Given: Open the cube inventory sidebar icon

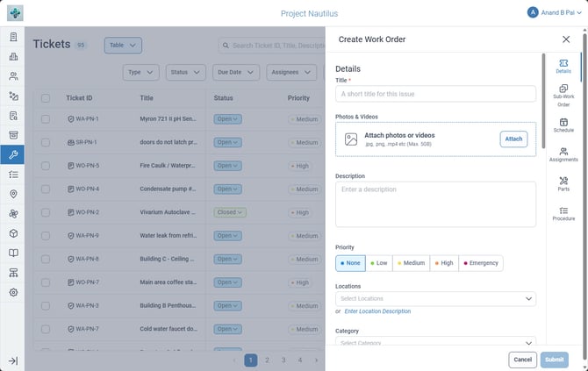Looking at the screenshot, I should [x=13, y=233].
